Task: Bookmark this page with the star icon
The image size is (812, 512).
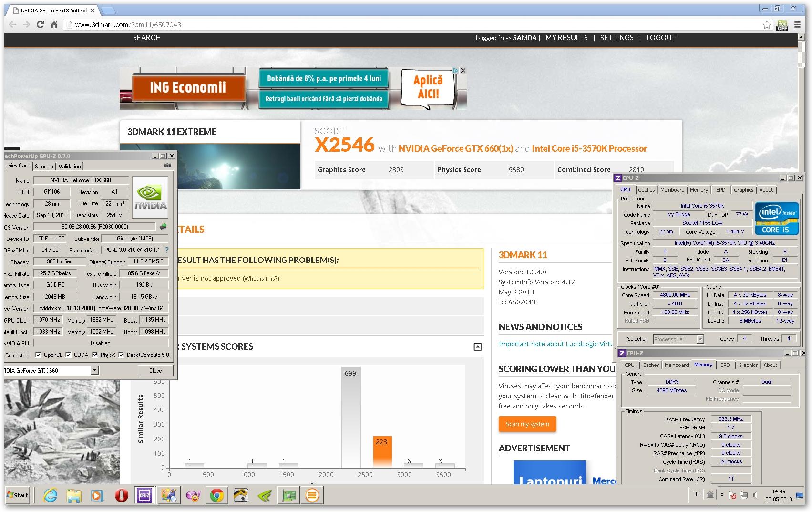Action: click(x=767, y=25)
